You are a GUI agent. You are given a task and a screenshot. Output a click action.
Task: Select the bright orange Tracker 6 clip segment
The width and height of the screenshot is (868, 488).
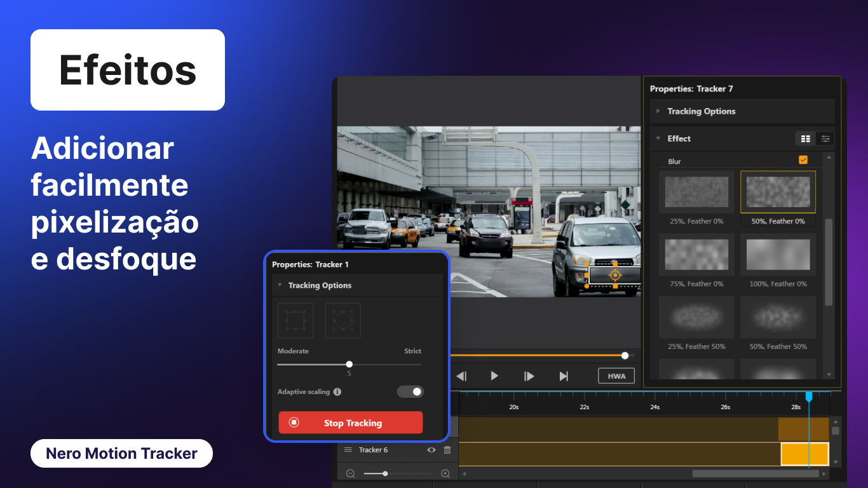click(x=805, y=454)
